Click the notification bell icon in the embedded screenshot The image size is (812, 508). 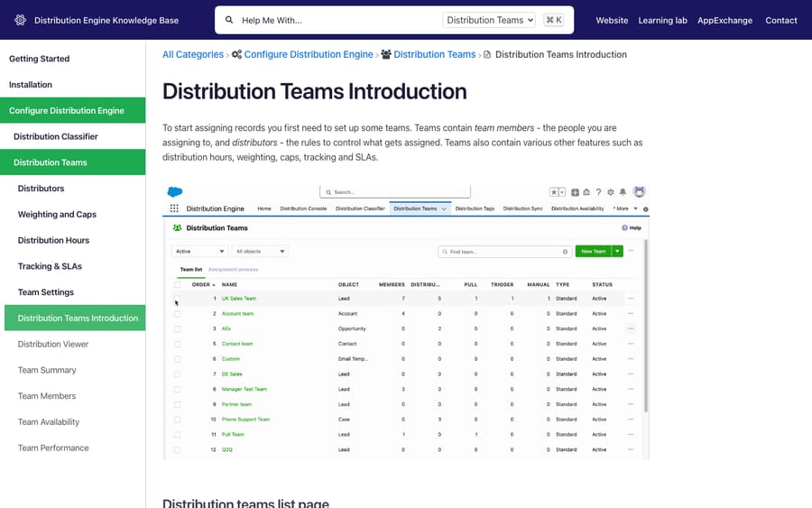[x=623, y=192]
